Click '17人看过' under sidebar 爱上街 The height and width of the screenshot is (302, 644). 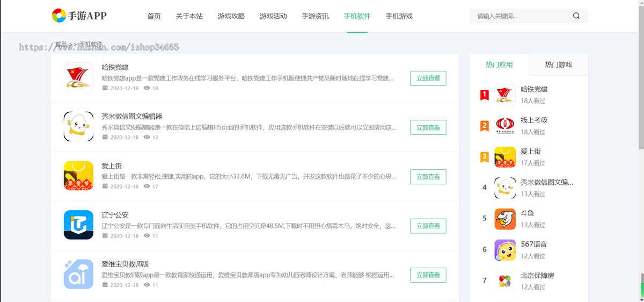(533, 163)
